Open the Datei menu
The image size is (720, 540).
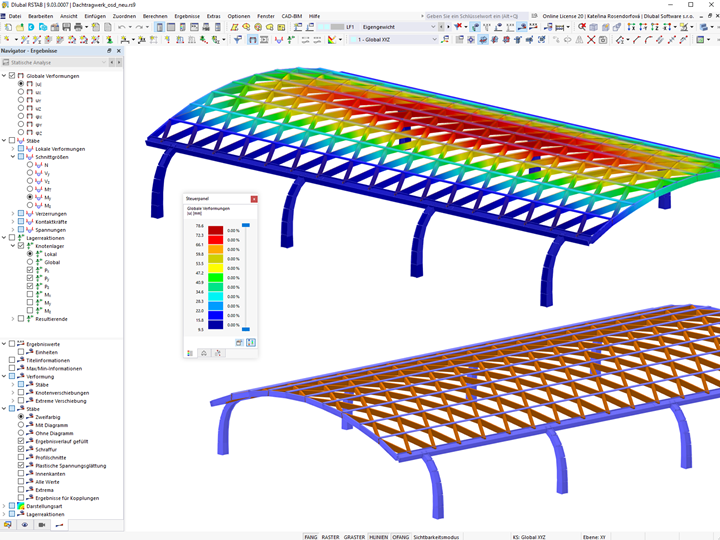tap(15, 16)
